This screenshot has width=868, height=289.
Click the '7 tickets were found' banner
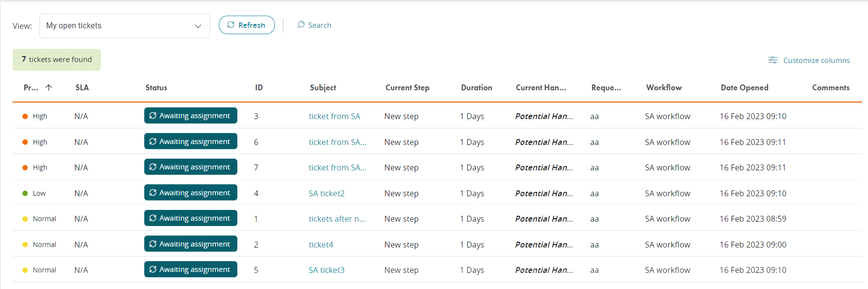click(x=57, y=60)
